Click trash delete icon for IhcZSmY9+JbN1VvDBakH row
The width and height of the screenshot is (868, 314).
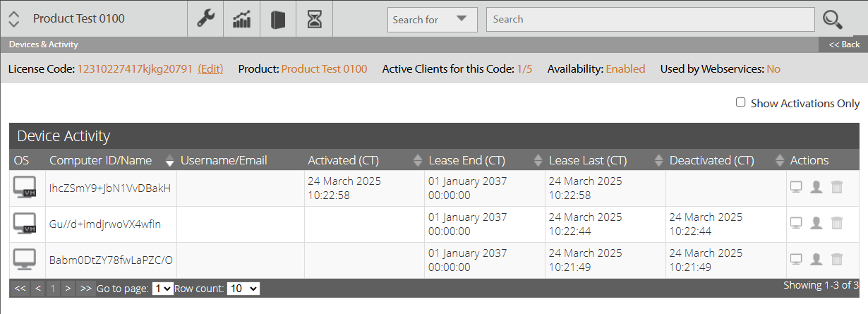click(x=836, y=187)
